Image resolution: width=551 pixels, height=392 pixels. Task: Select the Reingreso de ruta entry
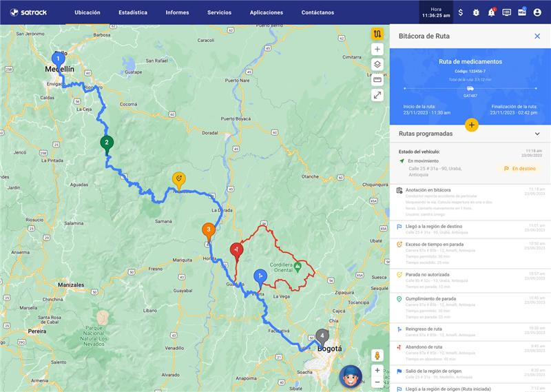(470, 332)
